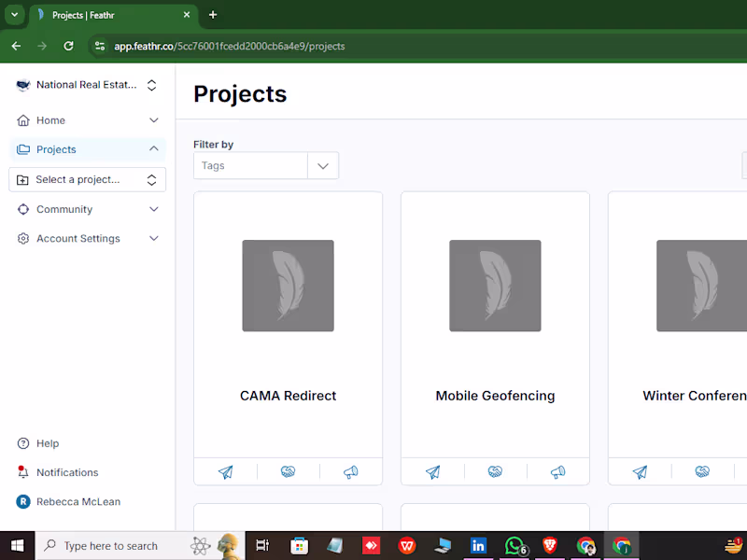
Task: Open WhatsApp from the taskbar
Action: point(514,546)
